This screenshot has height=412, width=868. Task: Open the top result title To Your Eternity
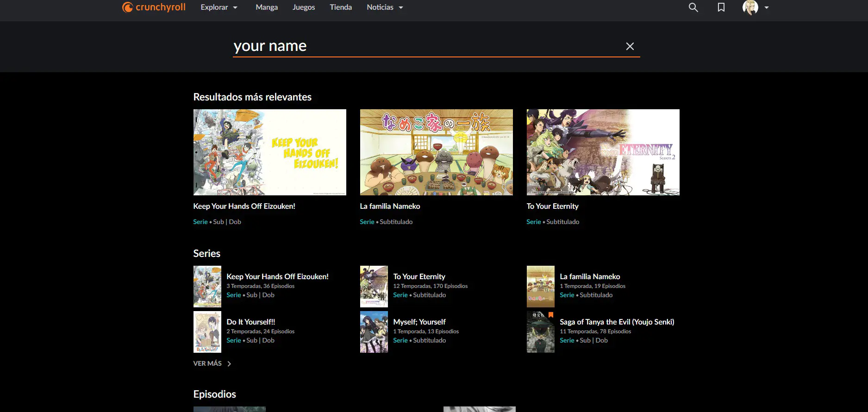pos(553,206)
